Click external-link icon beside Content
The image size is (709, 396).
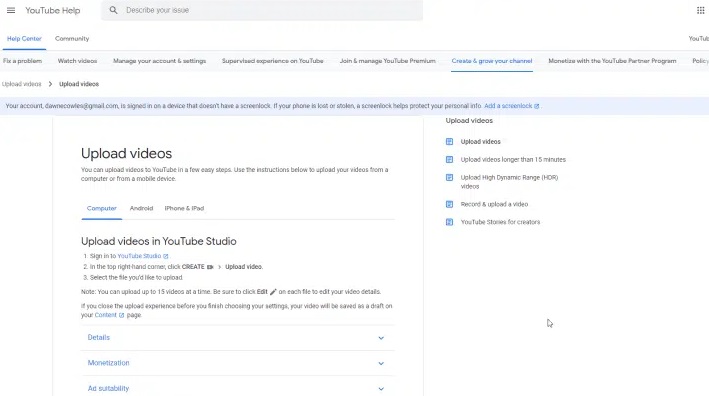pos(121,316)
